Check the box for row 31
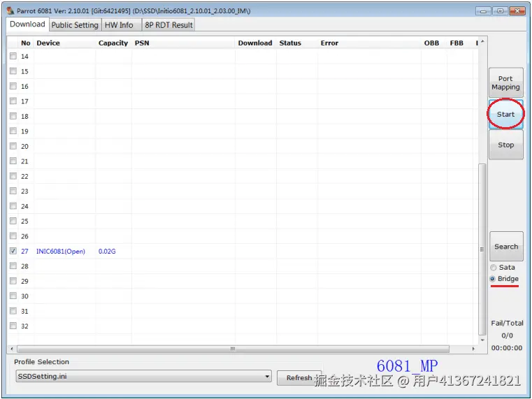This screenshot has width=532, height=399. tap(13, 310)
